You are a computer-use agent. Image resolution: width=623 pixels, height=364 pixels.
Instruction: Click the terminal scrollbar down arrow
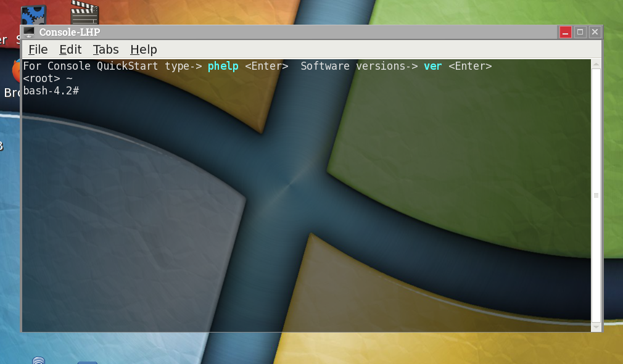596,327
